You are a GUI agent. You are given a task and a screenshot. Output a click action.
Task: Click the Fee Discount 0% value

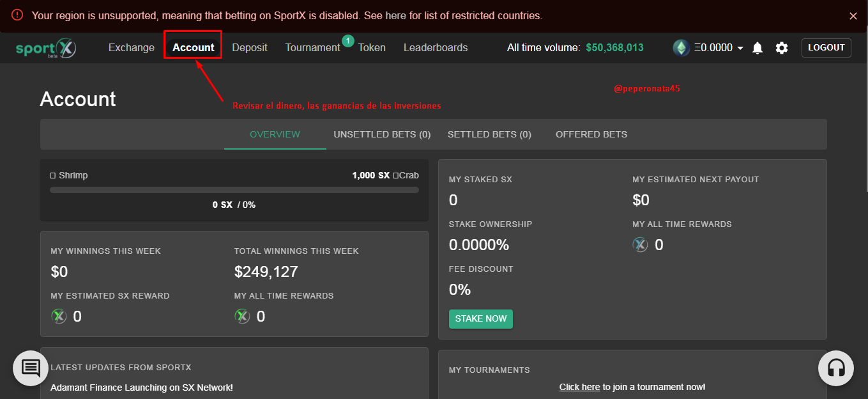point(460,290)
